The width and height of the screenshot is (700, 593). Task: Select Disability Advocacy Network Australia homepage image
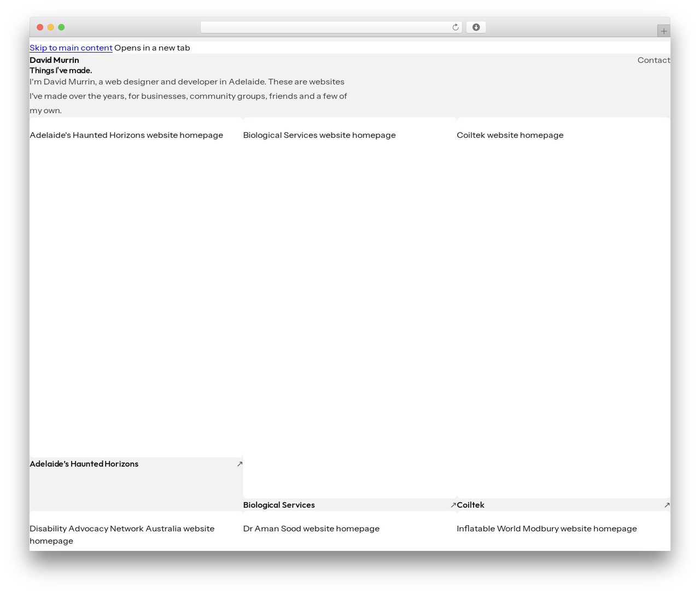(136, 531)
